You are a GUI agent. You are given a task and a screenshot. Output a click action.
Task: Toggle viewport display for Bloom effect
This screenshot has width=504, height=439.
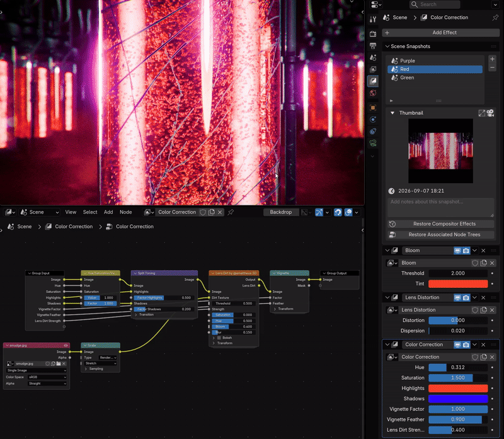click(457, 251)
